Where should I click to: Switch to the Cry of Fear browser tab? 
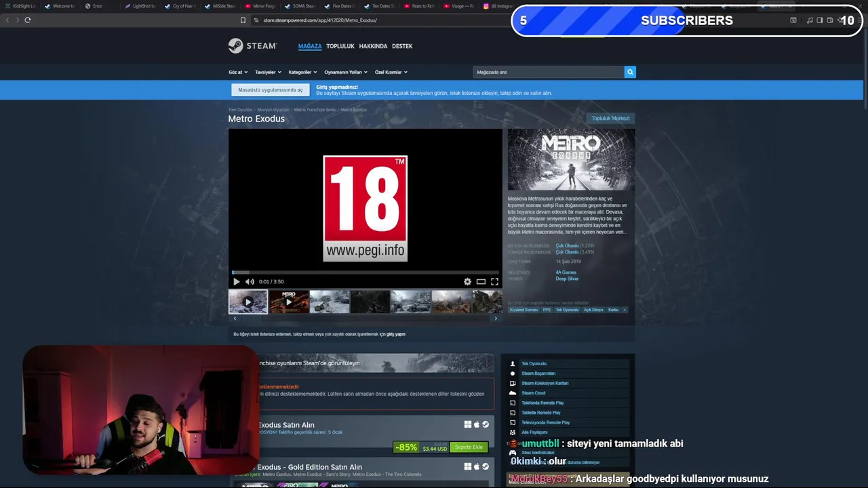point(181,6)
